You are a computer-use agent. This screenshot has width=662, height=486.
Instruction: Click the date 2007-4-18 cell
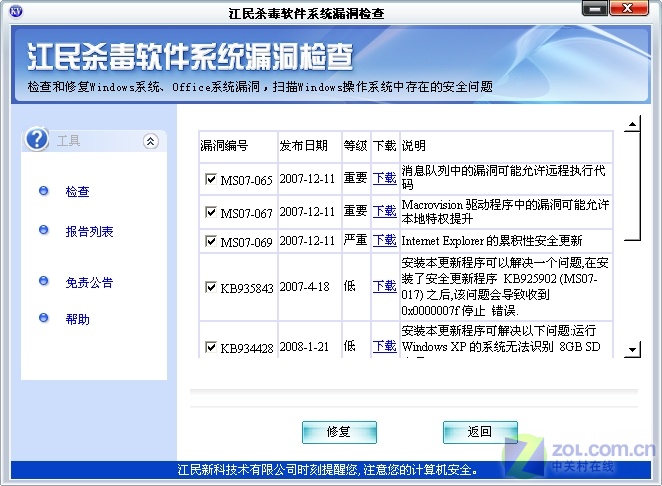click(x=304, y=287)
